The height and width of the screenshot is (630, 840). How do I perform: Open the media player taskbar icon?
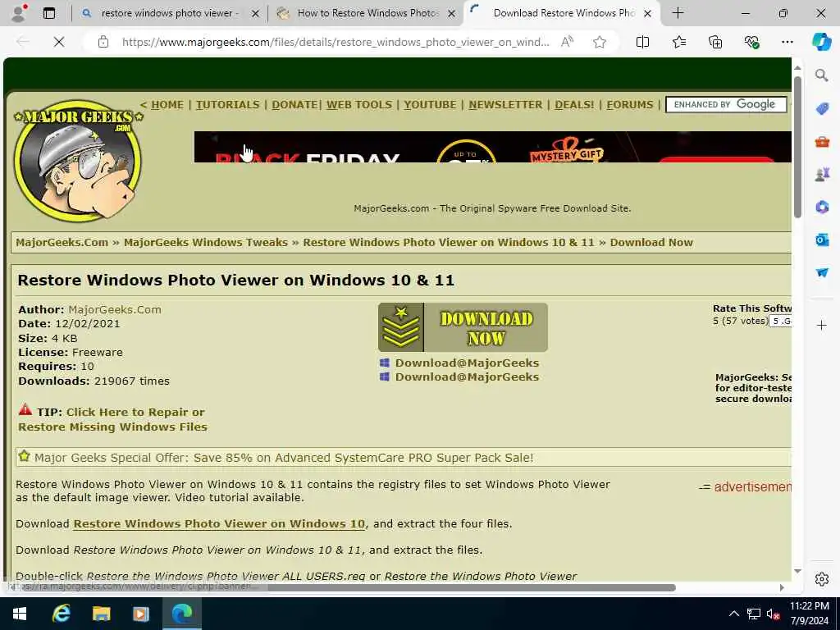click(141, 614)
